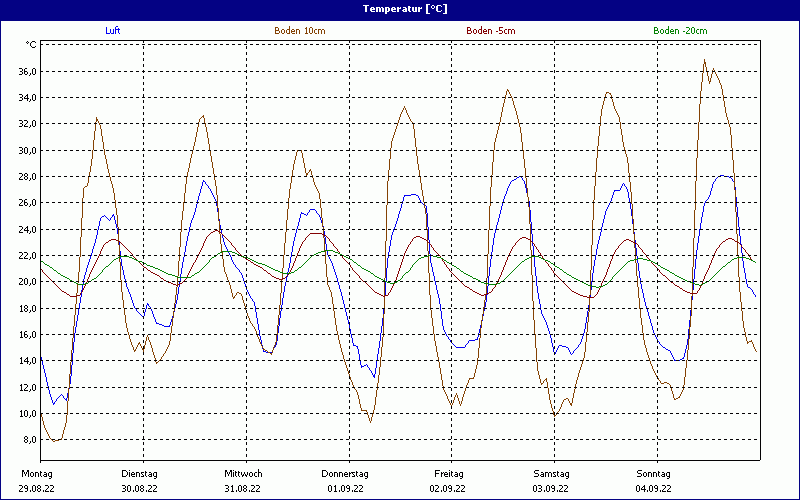Select the Boden -20cm legend entry
The width and height of the screenshot is (800, 500).
[x=680, y=31]
